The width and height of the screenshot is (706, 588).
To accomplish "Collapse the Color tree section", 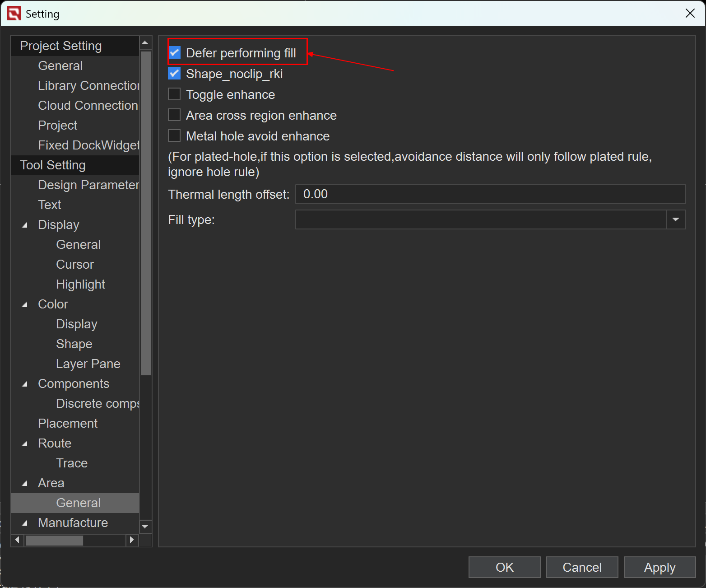I will [25, 304].
